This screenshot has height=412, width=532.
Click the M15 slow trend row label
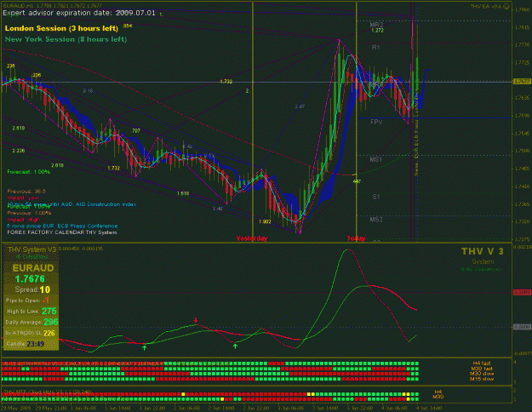click(482, 379)
